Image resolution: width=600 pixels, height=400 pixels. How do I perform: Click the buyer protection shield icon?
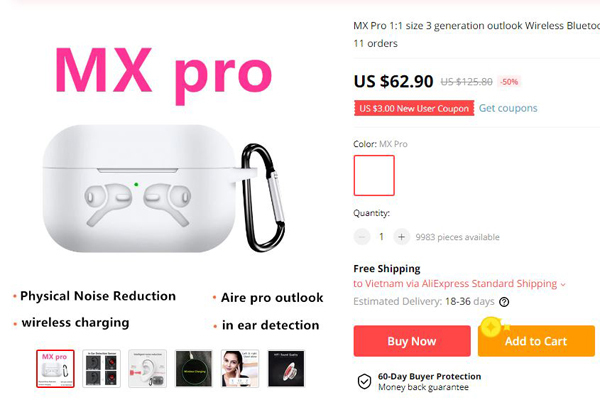[x=364, y=381]
